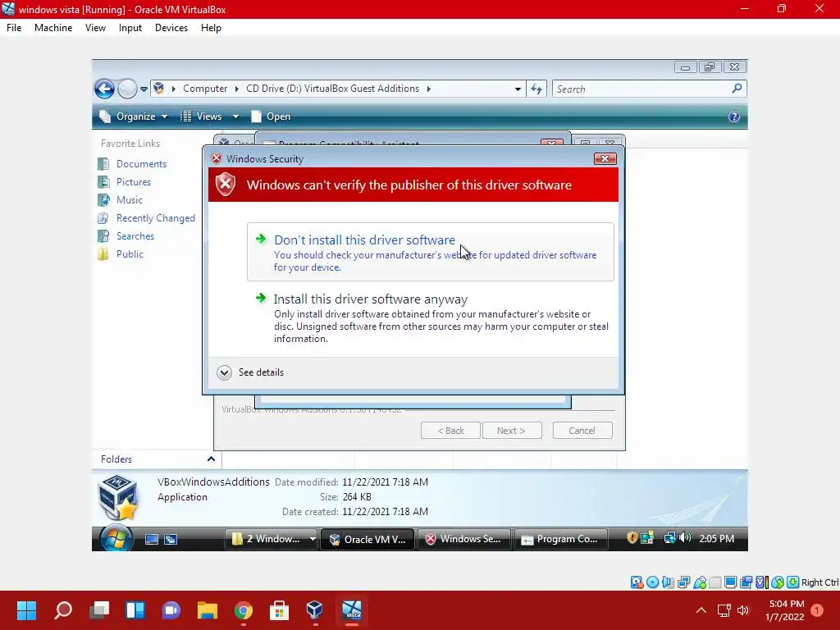
Task: Click the VirtualBox display indicator
Action: tap(730, 582)
